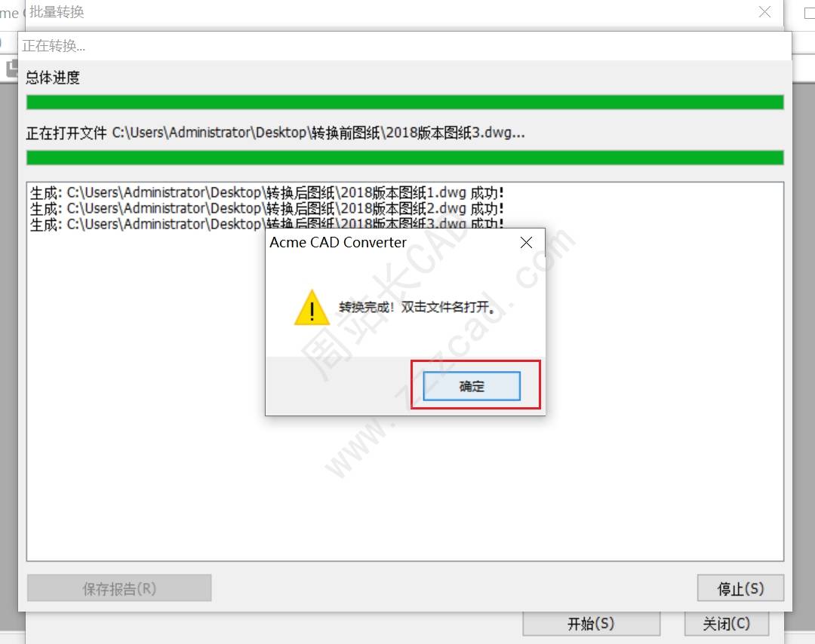Select log line for 2018版本图纸1.dwg

[x=266, y=193]
